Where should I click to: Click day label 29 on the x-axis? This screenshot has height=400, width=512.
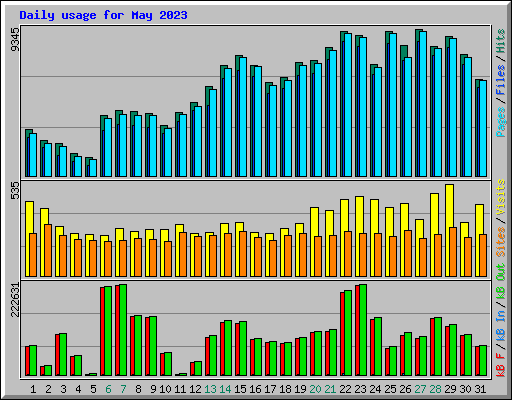click(450, 389)
